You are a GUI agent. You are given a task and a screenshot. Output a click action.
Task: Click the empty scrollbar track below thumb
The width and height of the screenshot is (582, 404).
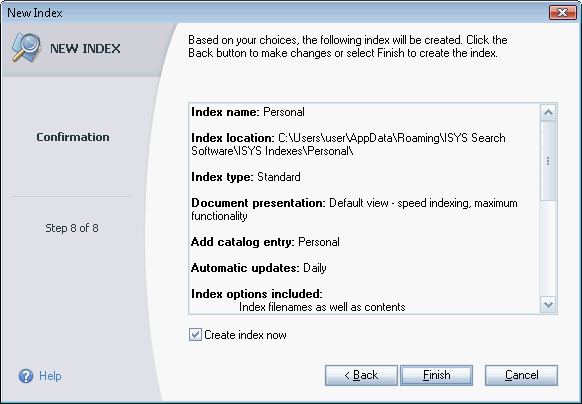[x=548, y=249]
